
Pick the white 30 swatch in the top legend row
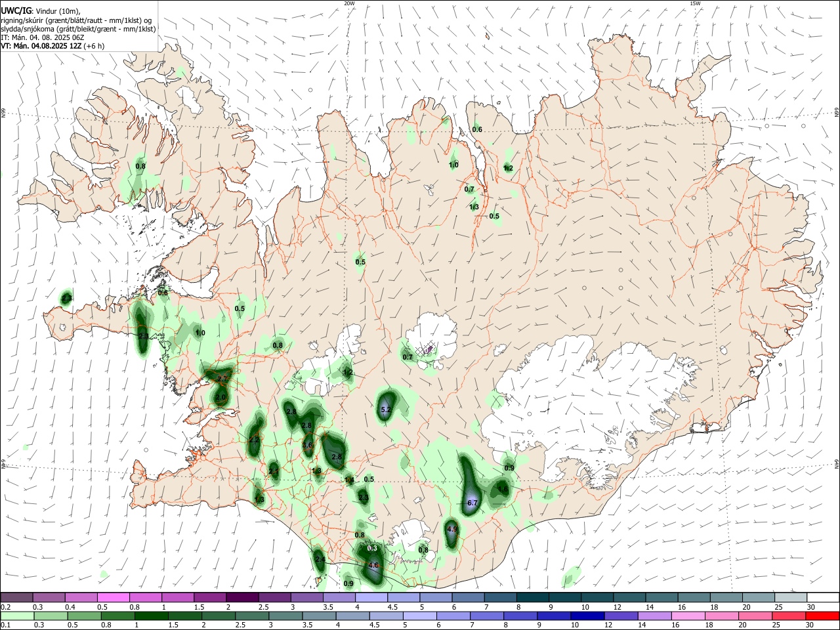(824, 597)
